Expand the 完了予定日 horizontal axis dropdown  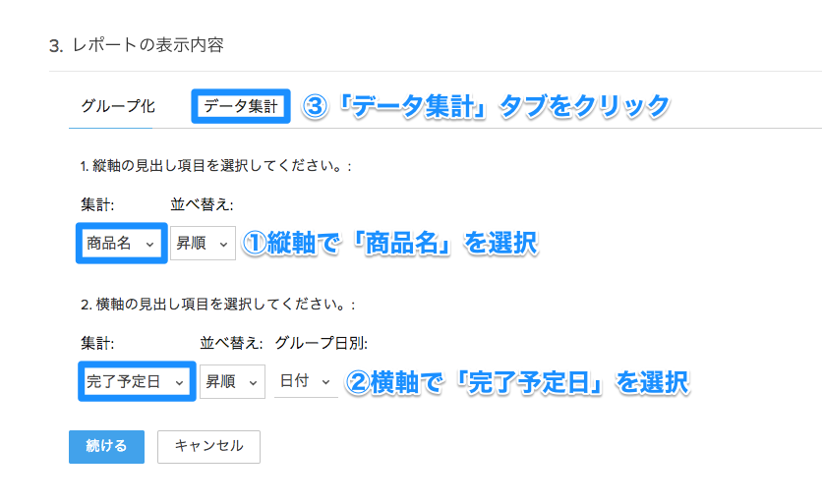136,381
